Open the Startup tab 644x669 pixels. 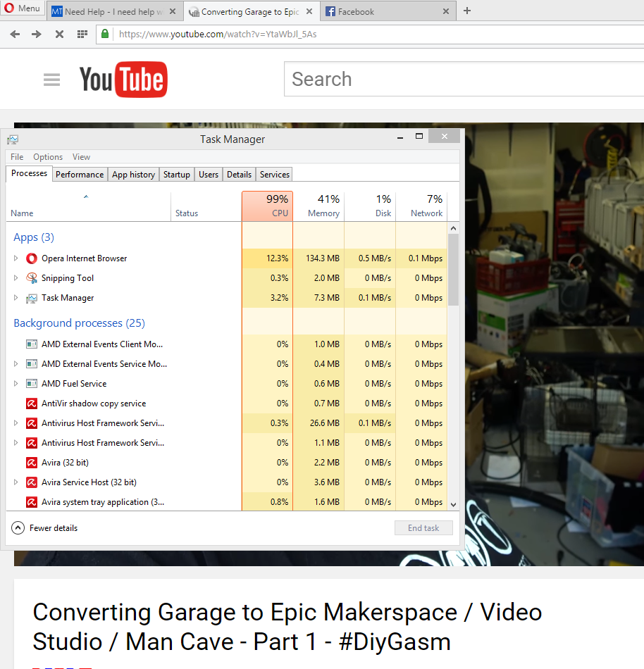176,175
